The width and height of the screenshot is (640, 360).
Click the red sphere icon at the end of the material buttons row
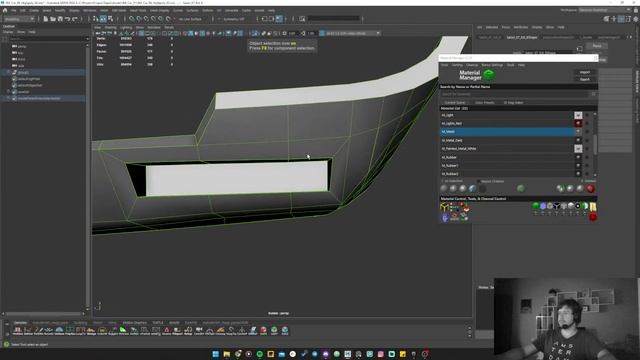click(590, 189)
